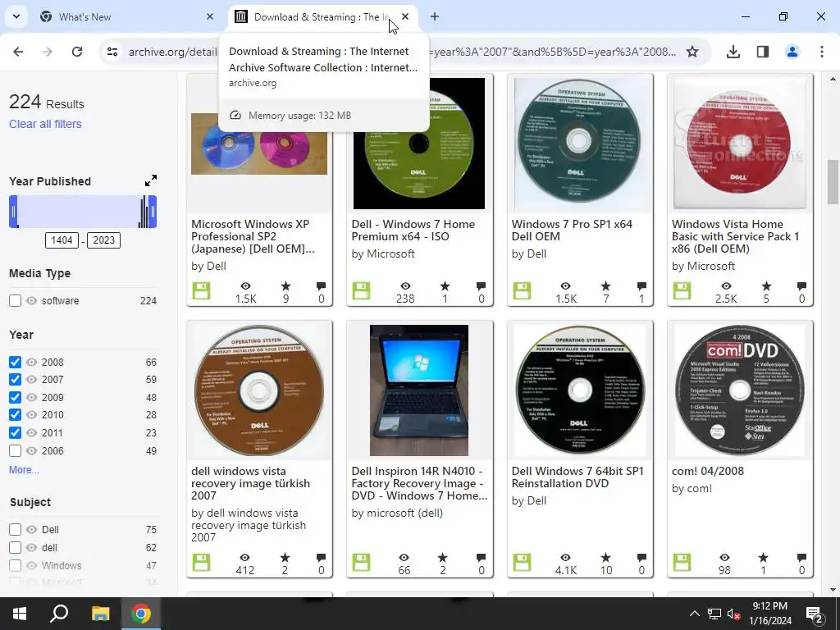Image resolution: width=840 pixels, height=630 pixels.
Task: Open tab search dropdown arrow
Action: pos(16,16)
